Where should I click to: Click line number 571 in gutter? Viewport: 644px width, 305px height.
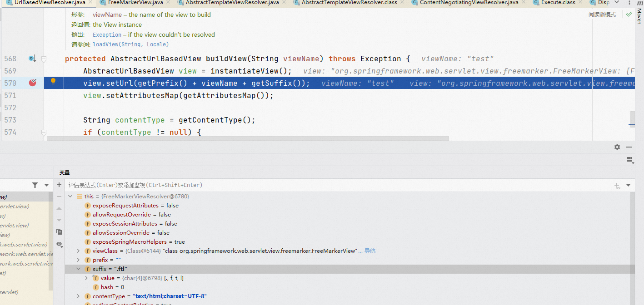10,95
